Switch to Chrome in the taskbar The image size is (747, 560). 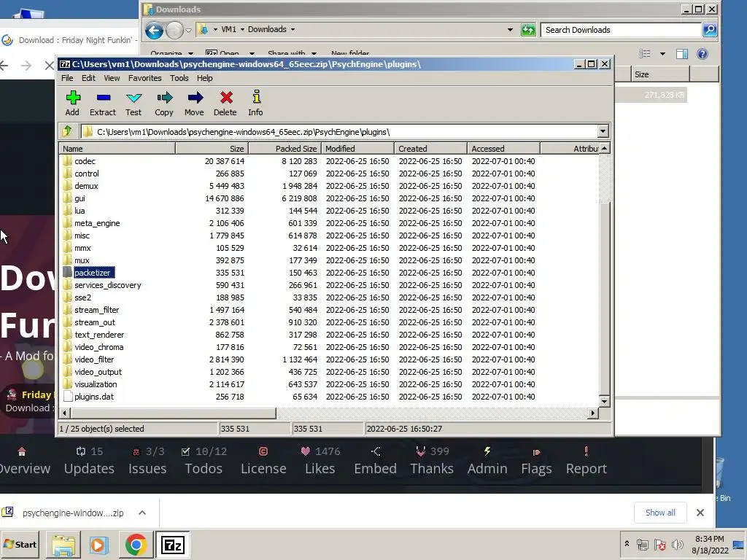(x=136, y=545)
